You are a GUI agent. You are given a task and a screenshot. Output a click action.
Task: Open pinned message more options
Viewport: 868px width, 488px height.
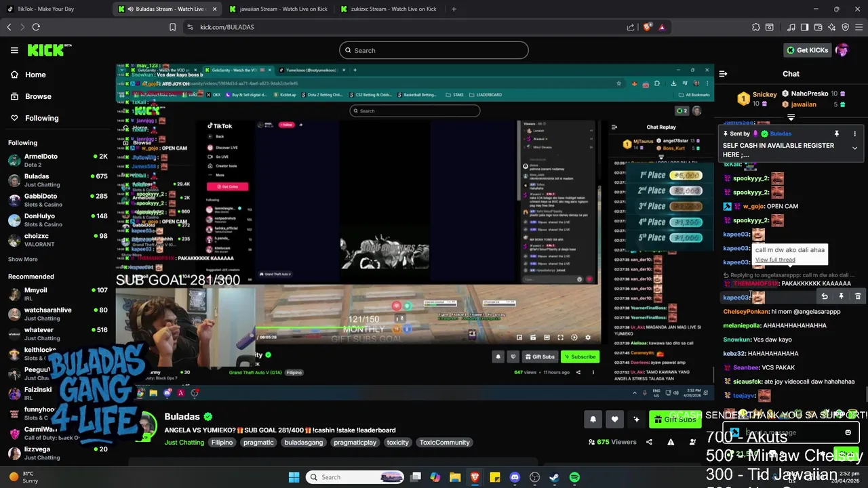pyautogui.click(x=854, y=134)
